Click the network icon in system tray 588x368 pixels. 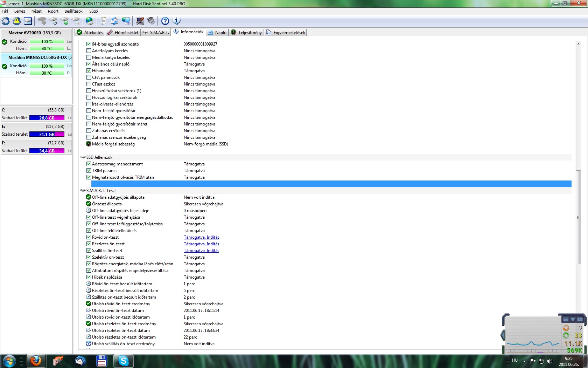tap(541, 361)
